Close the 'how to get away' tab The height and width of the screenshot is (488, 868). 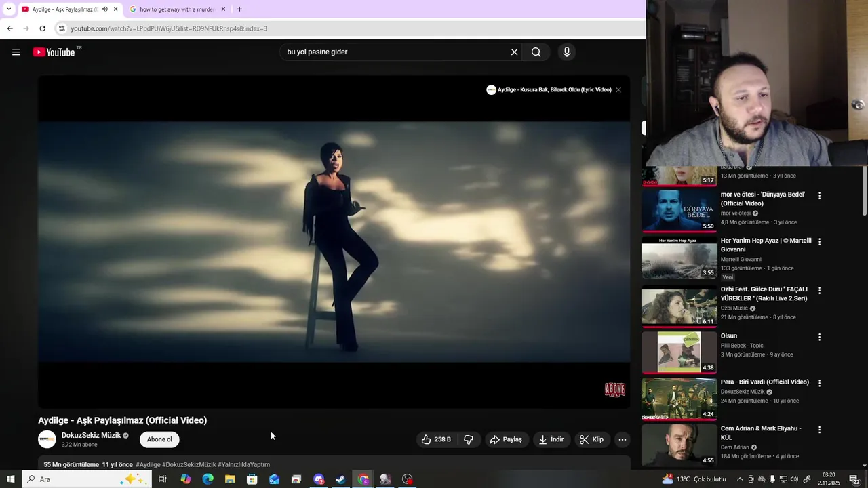[x=223, y=9]
